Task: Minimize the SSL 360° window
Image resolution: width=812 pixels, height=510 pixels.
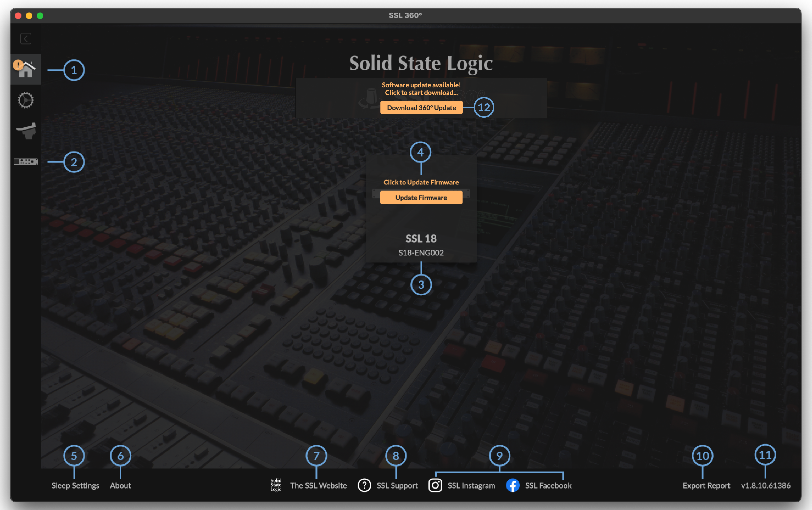Action: coord(29,16)
